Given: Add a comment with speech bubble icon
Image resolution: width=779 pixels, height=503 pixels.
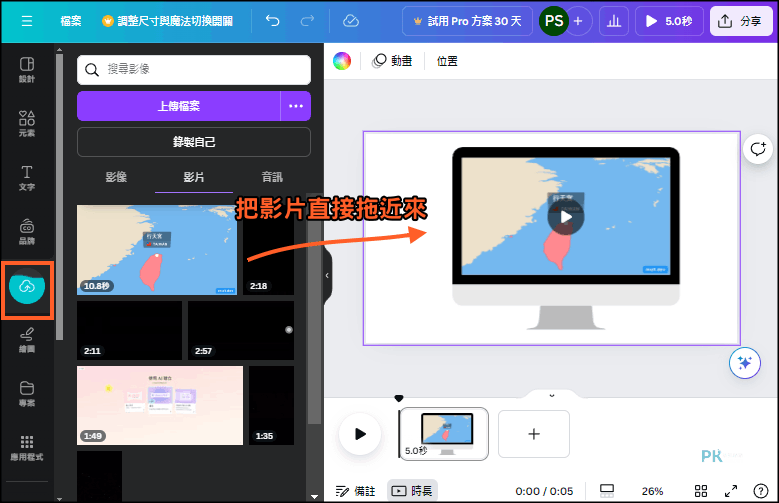Looking at the screenshot, I should [758, 149].
